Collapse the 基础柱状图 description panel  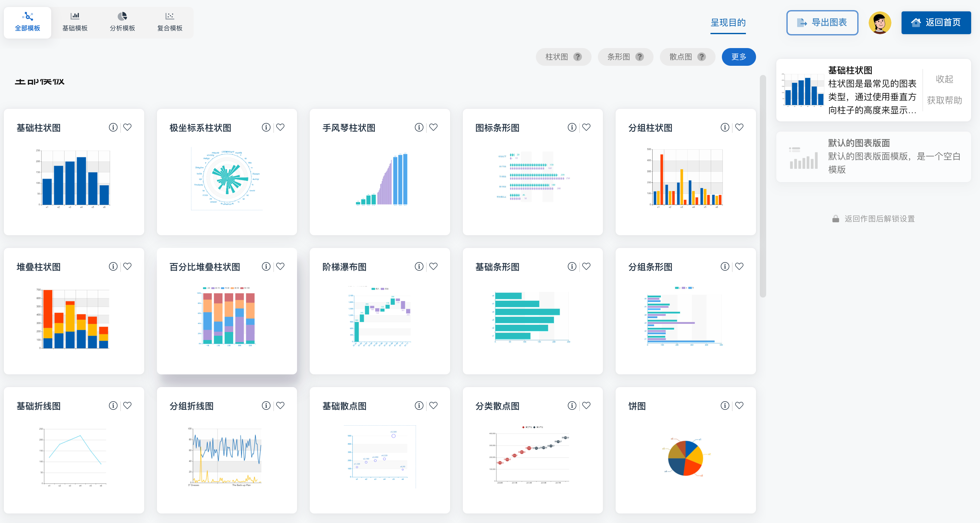click(x=944, y=79)
